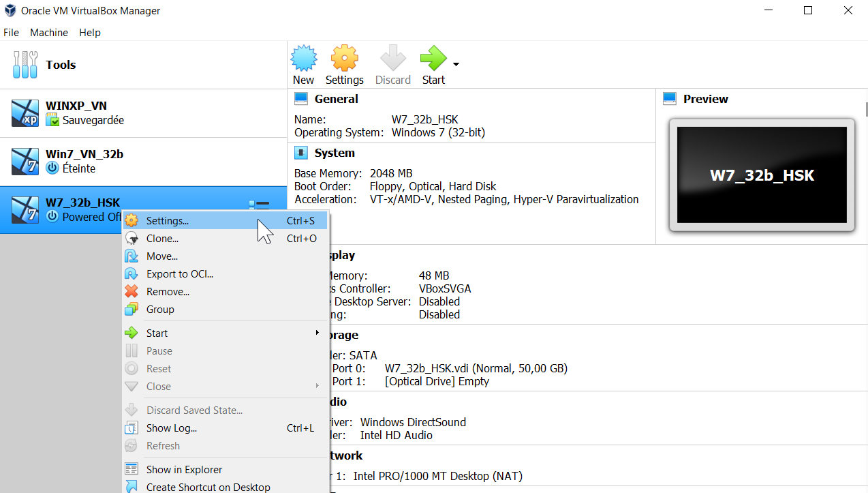Select the WINXP_VN virtual machine
This screenshot has height=493, width=868.
(x=143, y=113)
